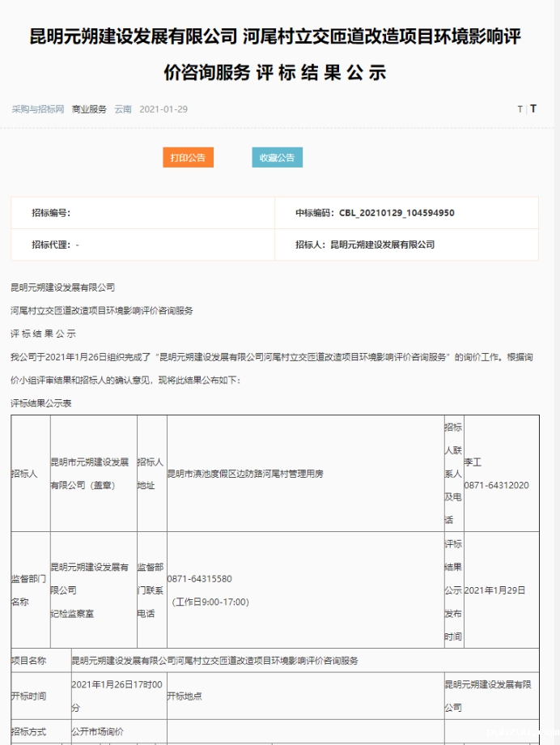Click the orange 打印公告 button

(188, 158)
